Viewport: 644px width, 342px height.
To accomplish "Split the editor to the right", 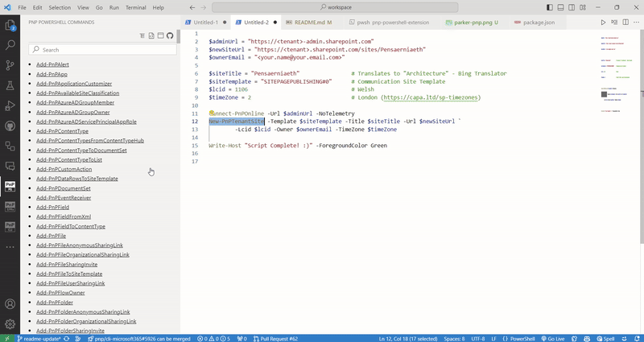I will point(625,23).
